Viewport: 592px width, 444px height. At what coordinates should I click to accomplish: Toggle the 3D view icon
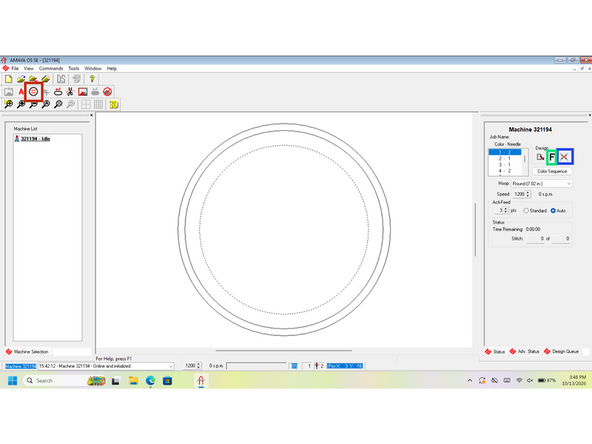[114, 104]
